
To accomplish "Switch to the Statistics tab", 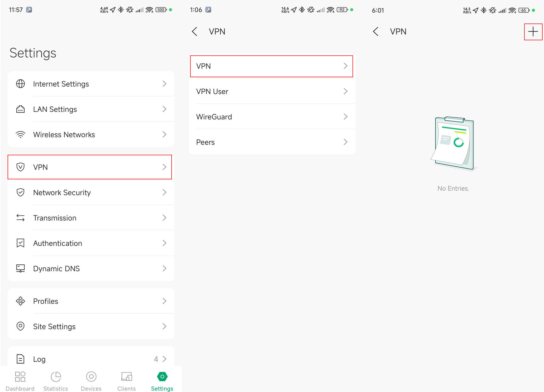I will (56, 380).
